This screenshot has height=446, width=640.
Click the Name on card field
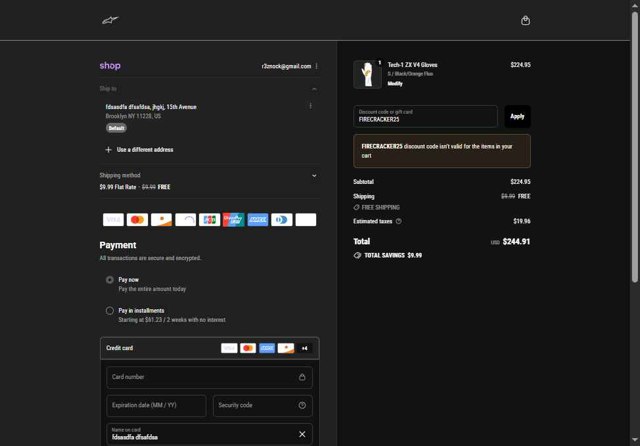pyautogui.click(x=209, y=434)
